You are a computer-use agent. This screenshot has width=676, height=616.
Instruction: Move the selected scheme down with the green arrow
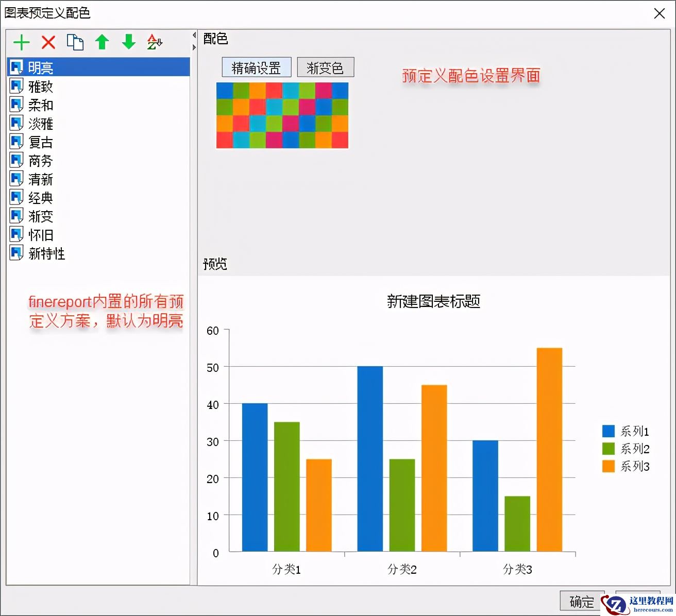(128, 42)
